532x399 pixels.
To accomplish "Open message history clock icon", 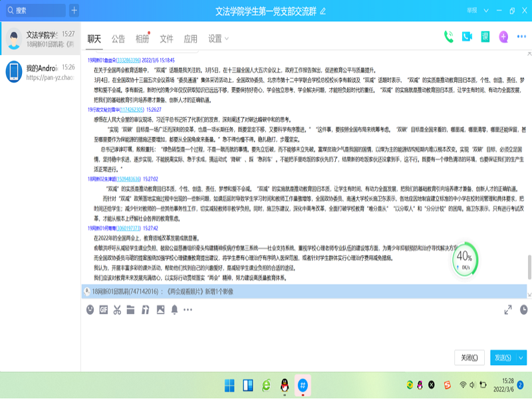I will tap(523, 309).
